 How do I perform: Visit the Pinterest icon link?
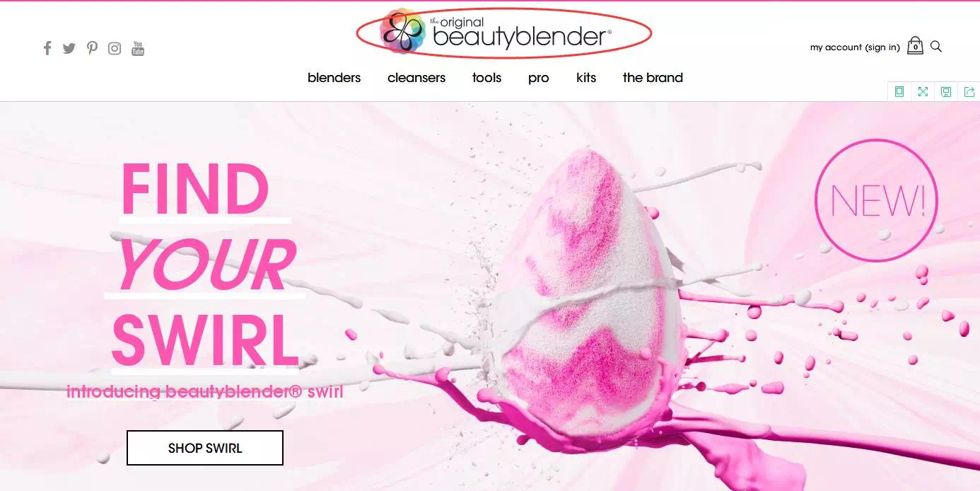coord(92,48)
